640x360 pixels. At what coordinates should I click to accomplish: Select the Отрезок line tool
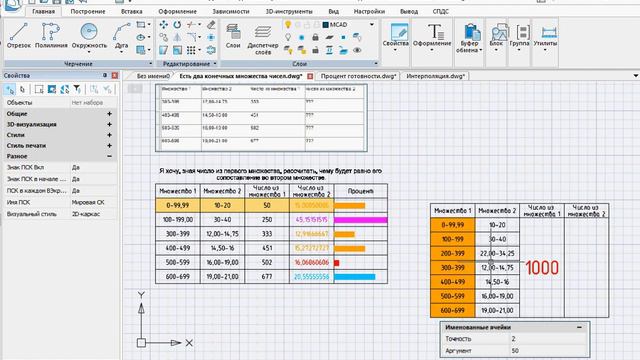19,36
